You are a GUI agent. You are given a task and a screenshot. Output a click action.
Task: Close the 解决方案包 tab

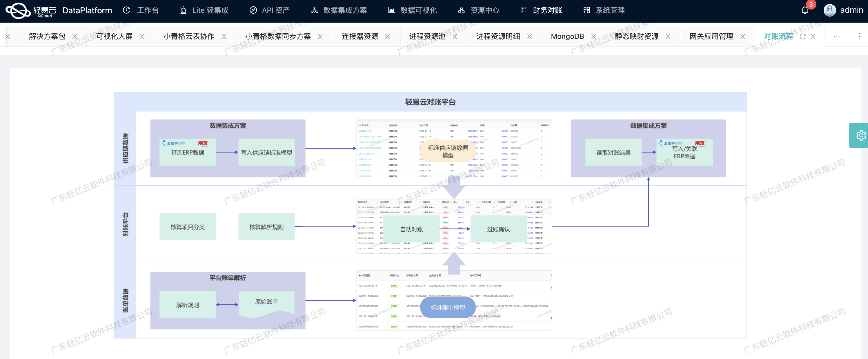tap(75, 37)
